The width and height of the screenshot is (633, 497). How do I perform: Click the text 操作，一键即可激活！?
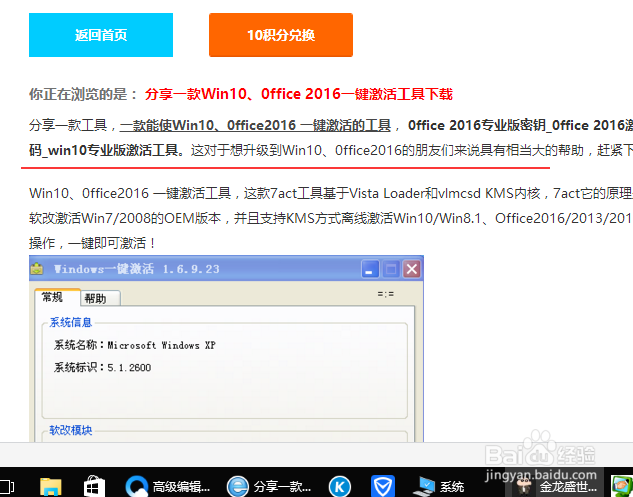pos(92,243)
